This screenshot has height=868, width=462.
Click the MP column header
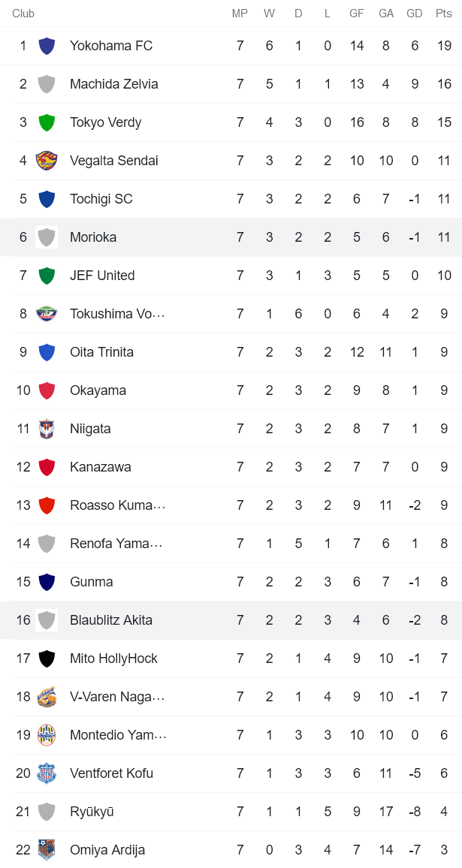(240, 14)
